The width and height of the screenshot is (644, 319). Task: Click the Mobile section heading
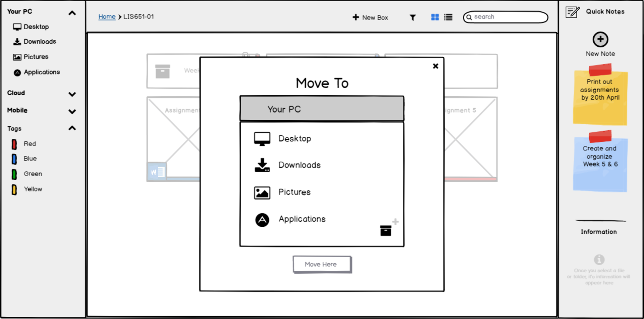(x=17, y=110)
